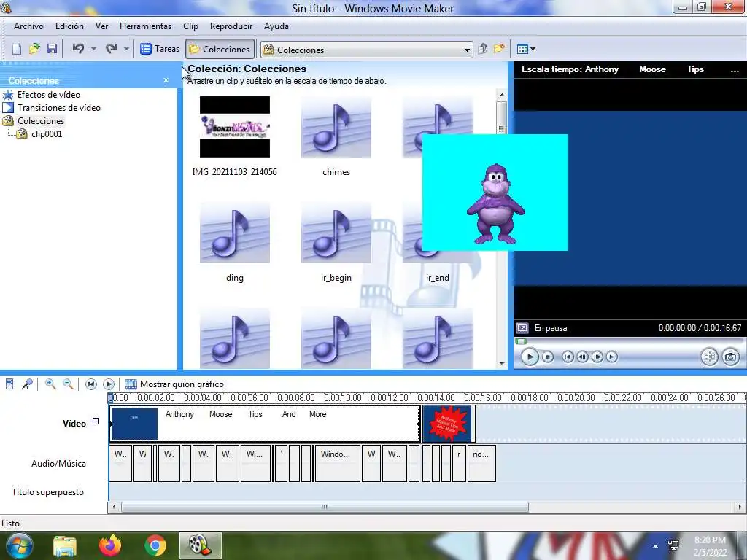The height and width of the screenshot is (560, 747).
Task: Create a new collection folder
Action: click(x=499, y=49)
